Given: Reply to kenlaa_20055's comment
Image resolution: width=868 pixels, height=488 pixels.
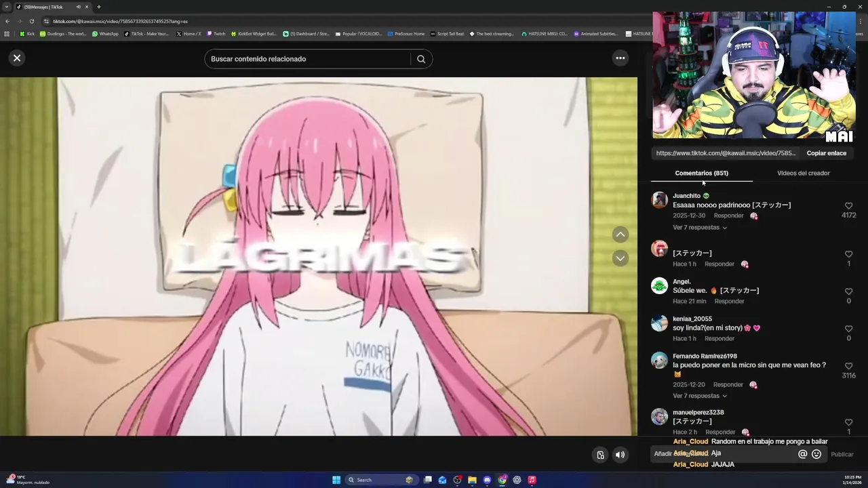Looking at the screenshot, I should tap(719, 338).
